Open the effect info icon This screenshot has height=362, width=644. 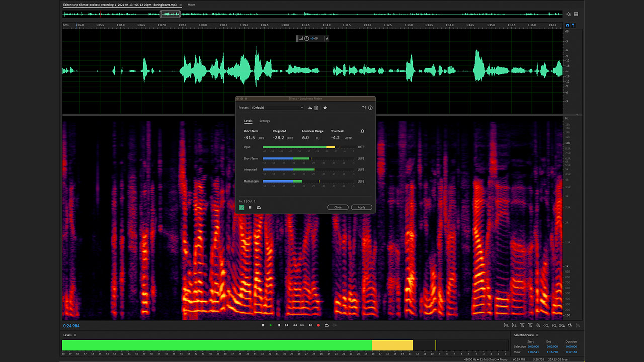coord(370,108)
